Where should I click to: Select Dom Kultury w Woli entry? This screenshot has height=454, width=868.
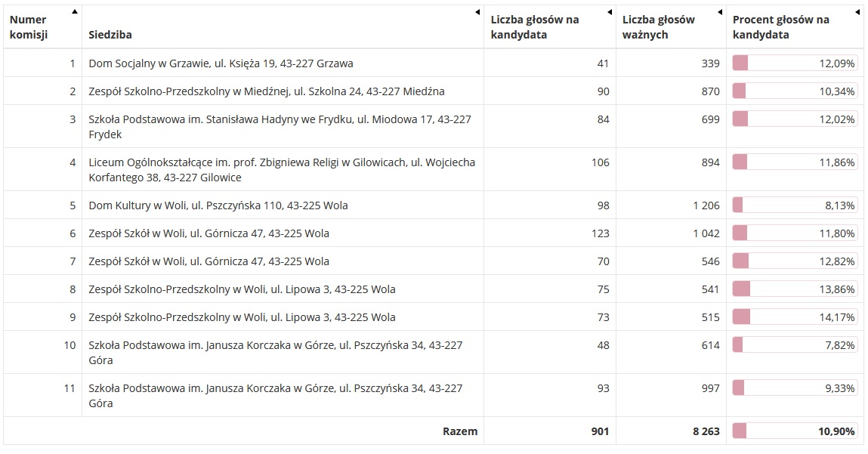[x=218, y=205]
